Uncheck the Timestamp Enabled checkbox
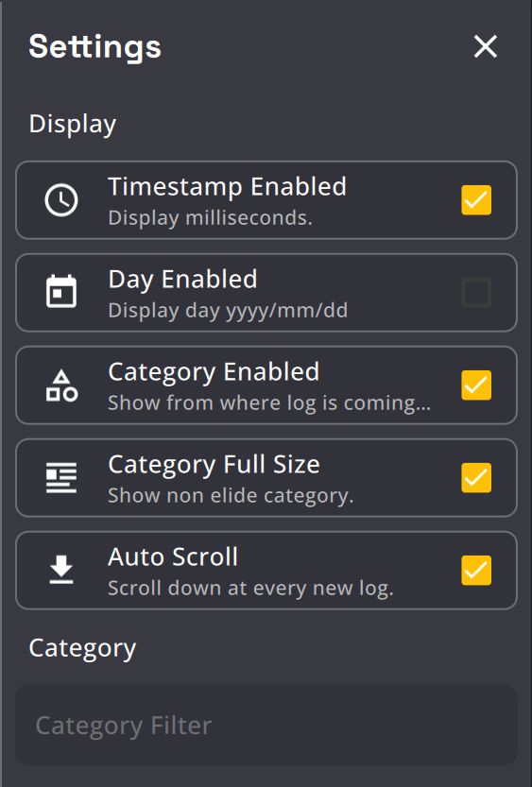Image resolution: width=532 pixels, height=787 pixels. pyautogui.click(x=476, y=199)
